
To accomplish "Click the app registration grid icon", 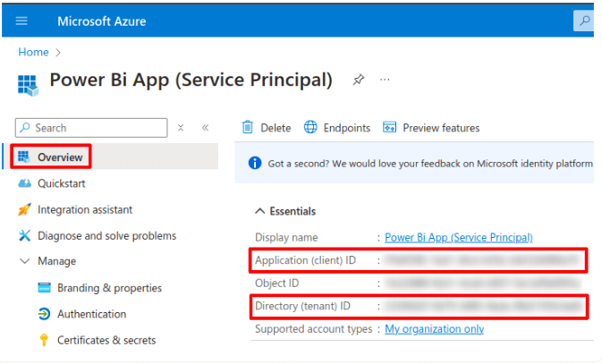I will coord(28,85).
